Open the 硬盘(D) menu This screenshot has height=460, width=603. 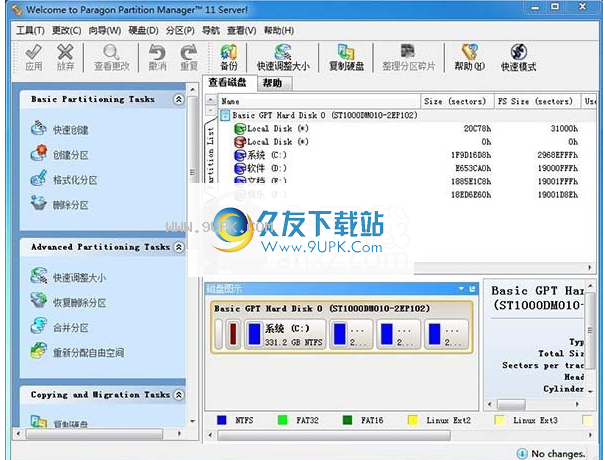(x=143, y=30)
